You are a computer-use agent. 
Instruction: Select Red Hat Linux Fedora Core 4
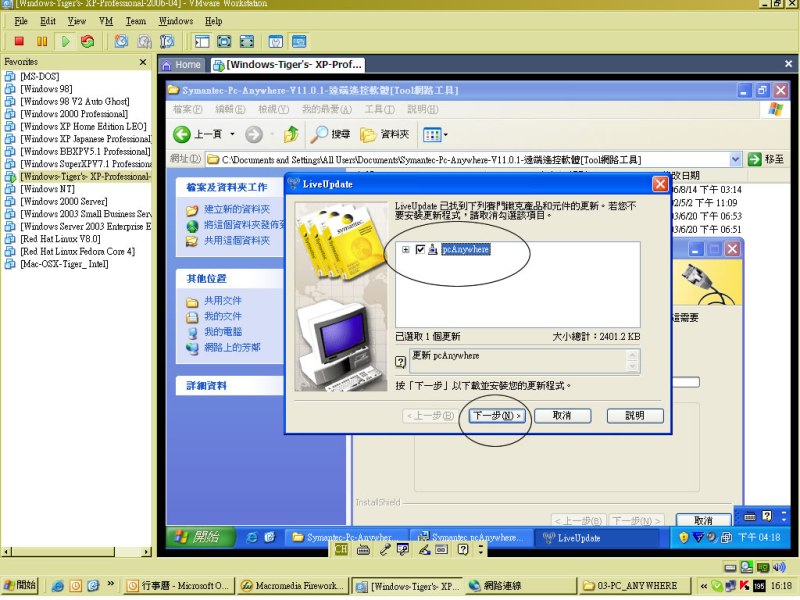point(77,252)
